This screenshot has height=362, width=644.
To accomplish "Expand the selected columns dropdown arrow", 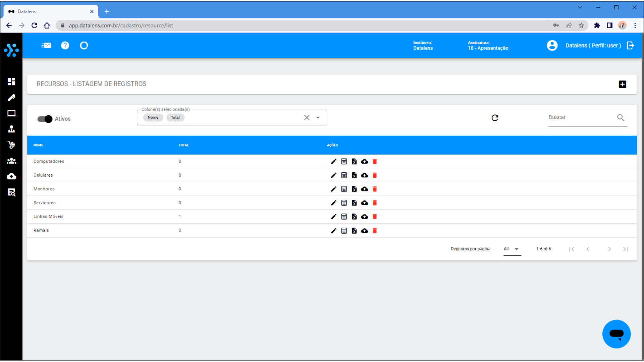I will click(318, 118).
